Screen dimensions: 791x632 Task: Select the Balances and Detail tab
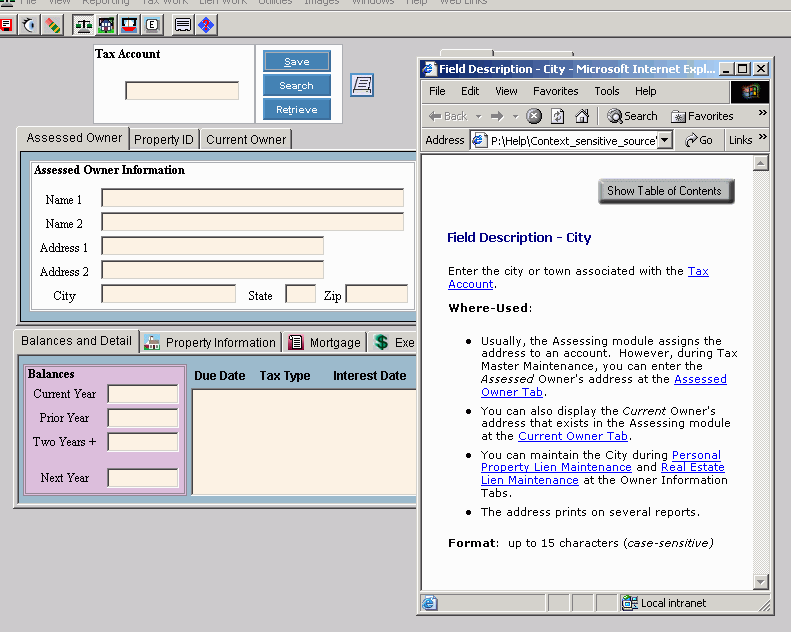[76, 341]
